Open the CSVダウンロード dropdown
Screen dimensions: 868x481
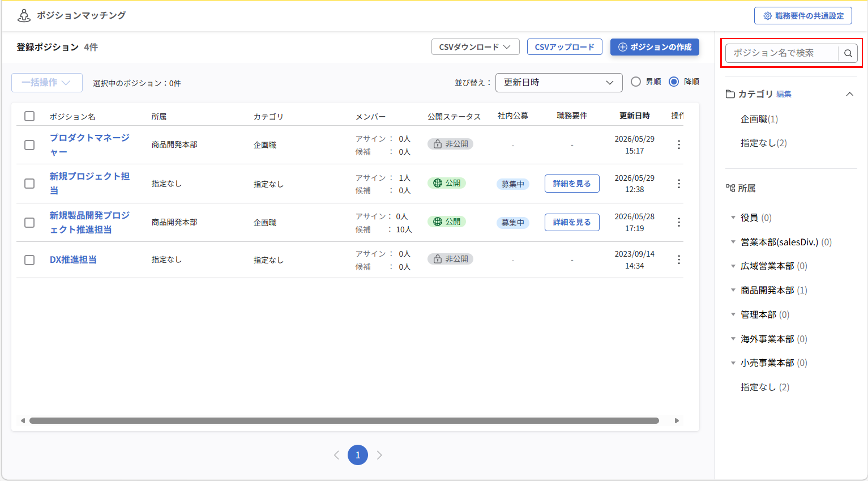click(x=475, y=47)
